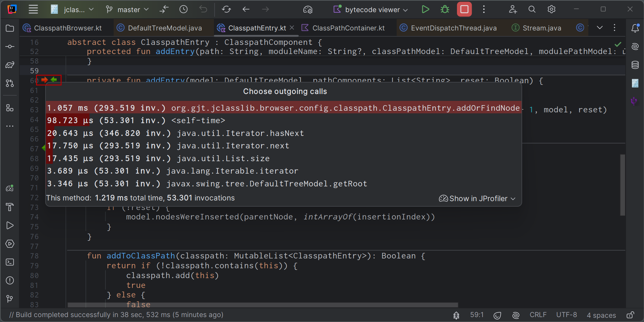Open the Problems tool window
This screenshot has height=322, width=644.
(10, 280)
